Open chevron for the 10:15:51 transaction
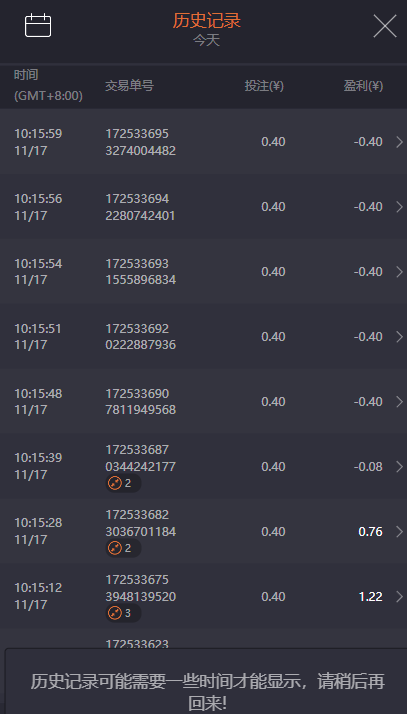Screen dimensions: 407x714 pos(400,337)
